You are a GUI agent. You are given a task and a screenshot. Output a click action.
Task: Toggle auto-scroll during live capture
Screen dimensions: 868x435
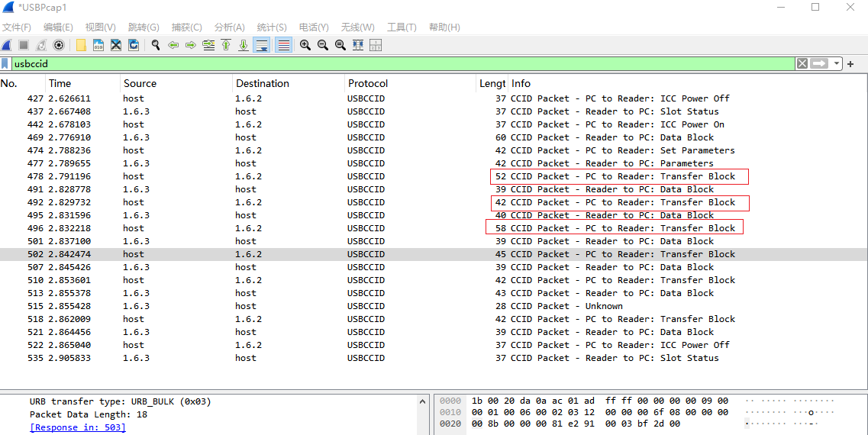(x=261, y=45)
